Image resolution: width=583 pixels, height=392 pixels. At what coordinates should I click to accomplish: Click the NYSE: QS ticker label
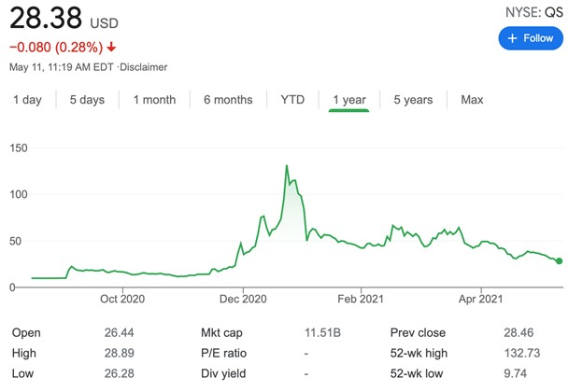(535, 12)
